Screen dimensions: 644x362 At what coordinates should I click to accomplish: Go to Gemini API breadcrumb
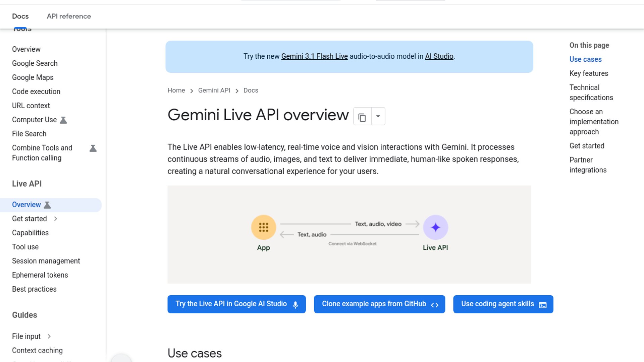tap(214, 90)
